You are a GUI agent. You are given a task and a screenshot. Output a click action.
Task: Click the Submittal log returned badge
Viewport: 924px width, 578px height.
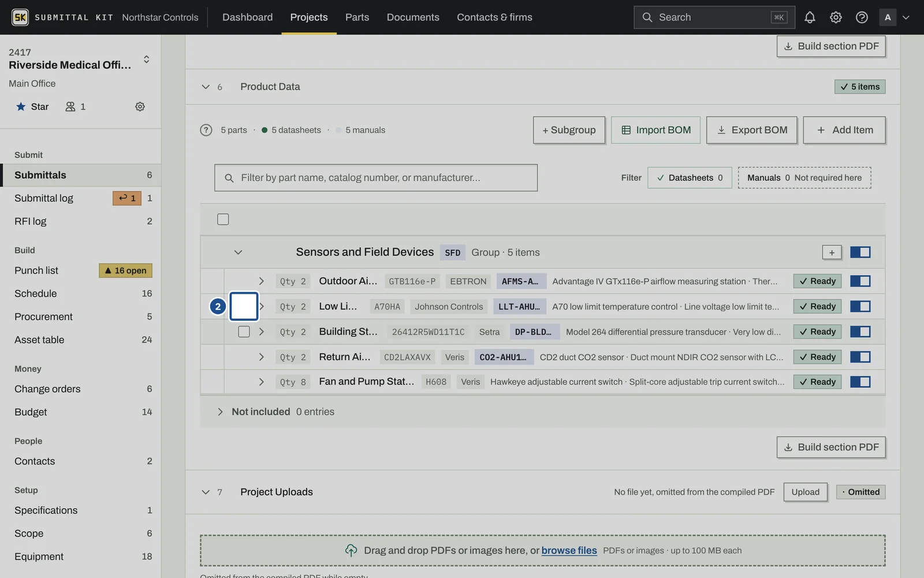coord(127,198)
